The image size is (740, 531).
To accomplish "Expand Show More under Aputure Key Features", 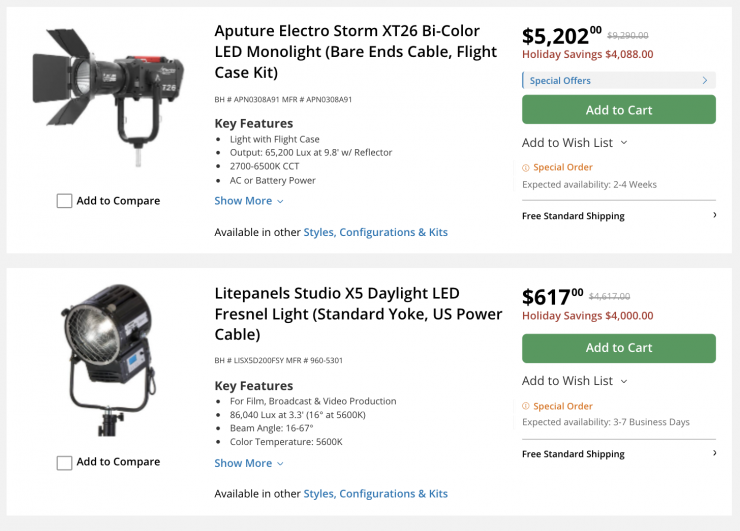I will click(249, 201).
